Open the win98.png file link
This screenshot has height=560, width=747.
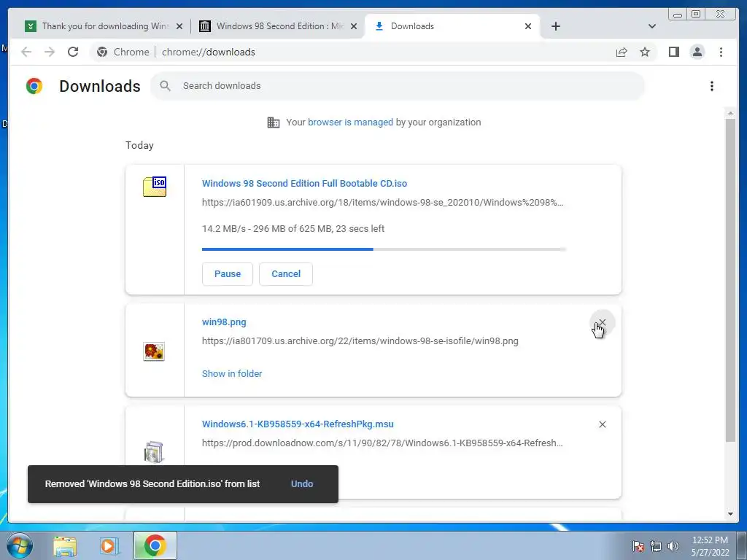pos(224,322)
